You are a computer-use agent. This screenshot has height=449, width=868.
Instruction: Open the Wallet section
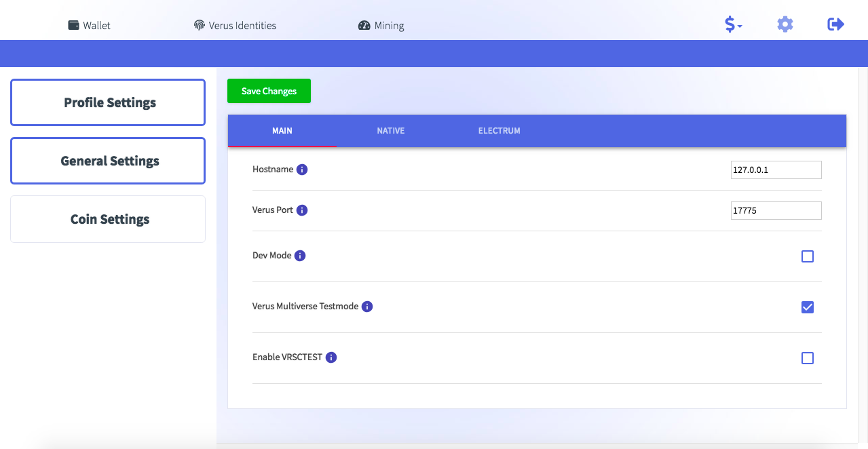89,25
